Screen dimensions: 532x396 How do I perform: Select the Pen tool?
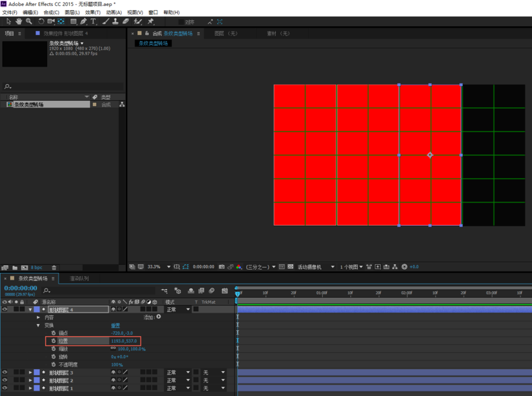point(83,22)
